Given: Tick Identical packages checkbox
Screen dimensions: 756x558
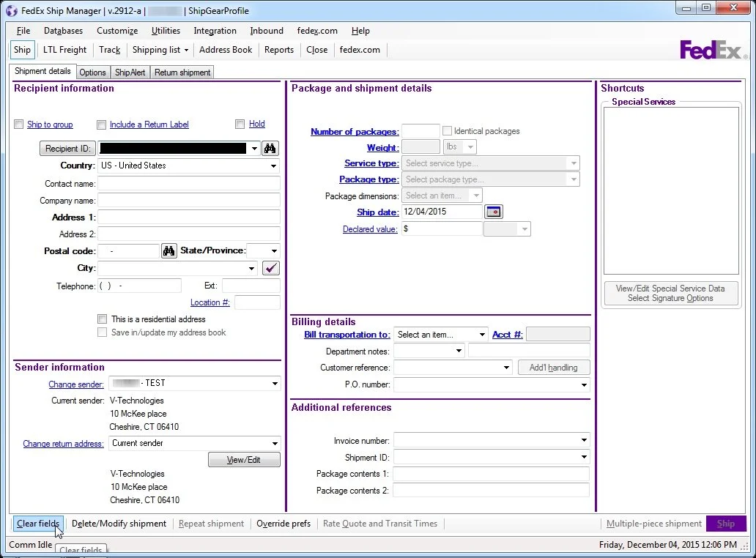Looking at the screenshot, I should 447,130.
